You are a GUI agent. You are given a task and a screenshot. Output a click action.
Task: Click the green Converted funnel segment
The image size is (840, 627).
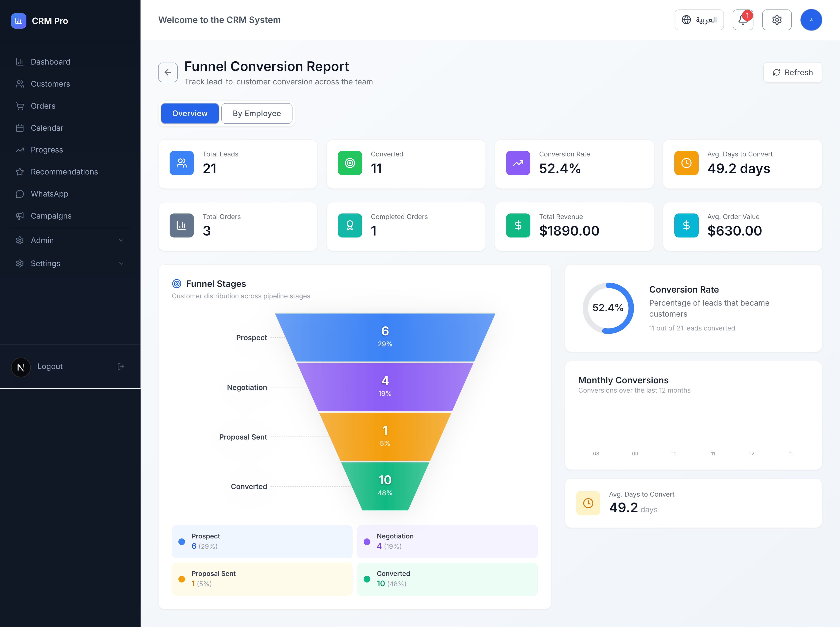click(385, 487)
